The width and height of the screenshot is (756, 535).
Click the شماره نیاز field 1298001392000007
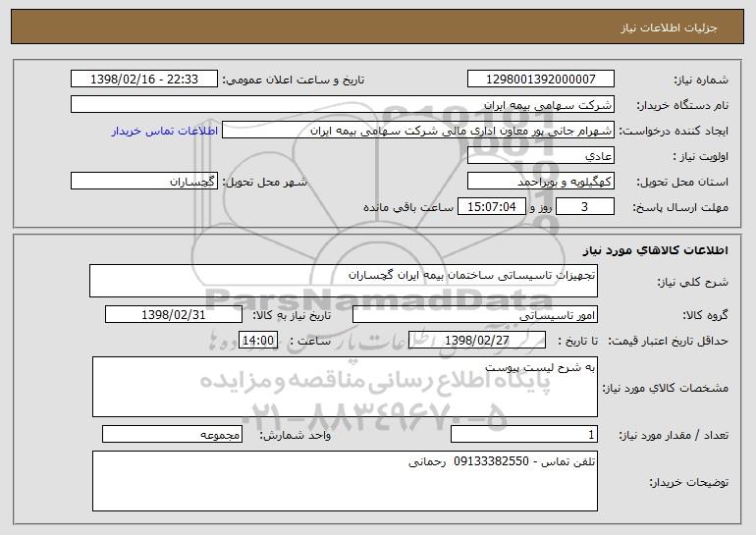[x=540, y=80]
